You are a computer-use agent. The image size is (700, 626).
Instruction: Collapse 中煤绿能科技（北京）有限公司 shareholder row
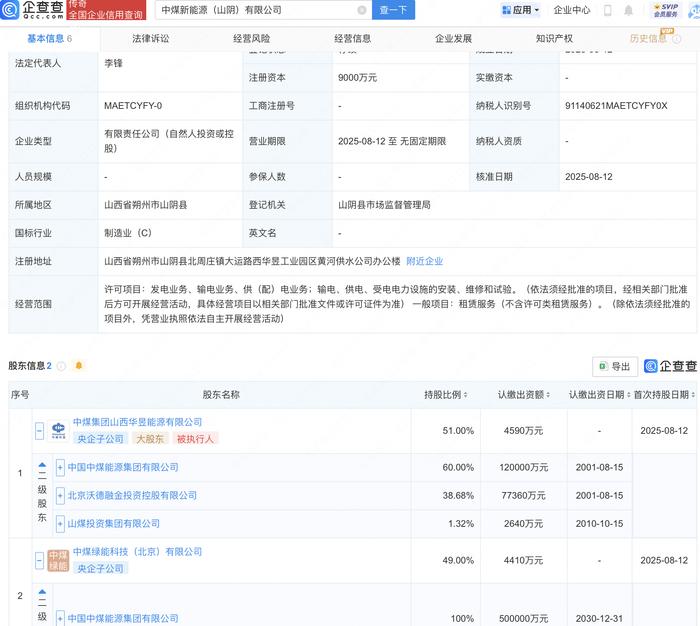pyautogui.click(x=39, y=560)
